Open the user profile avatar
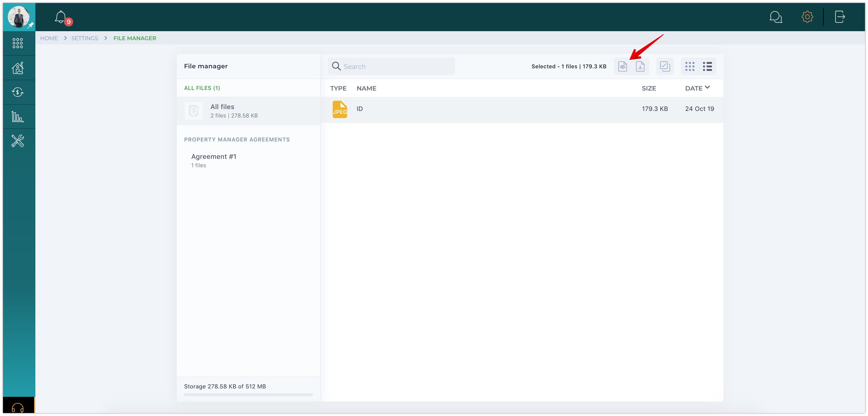Image resolution: width=868 pixels, height=416 pixels. click(x=18, y=16)
